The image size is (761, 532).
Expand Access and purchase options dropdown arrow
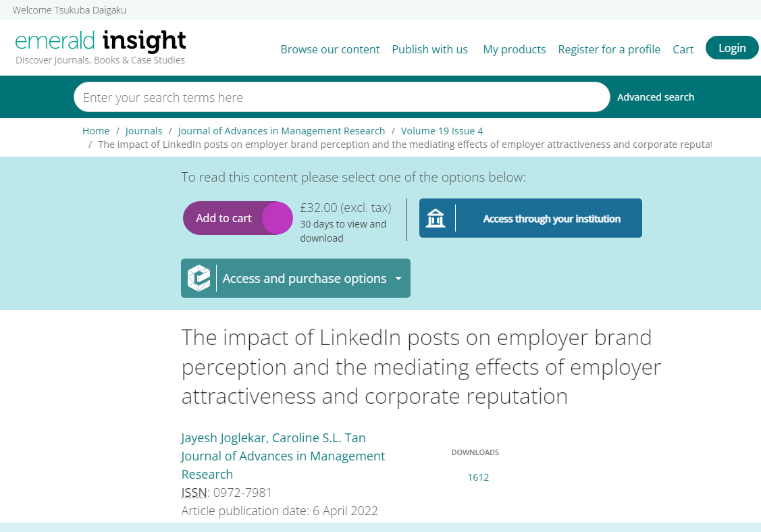398,279
